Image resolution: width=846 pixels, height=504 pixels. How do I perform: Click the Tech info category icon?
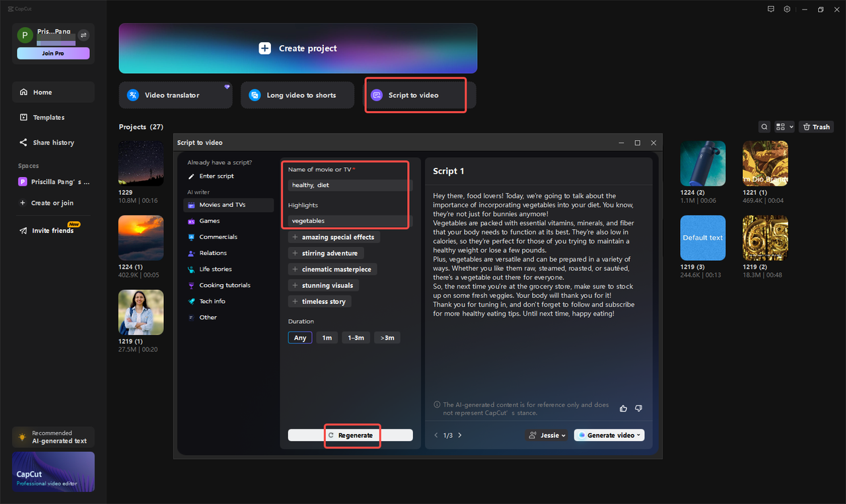(x=192, y=301)
